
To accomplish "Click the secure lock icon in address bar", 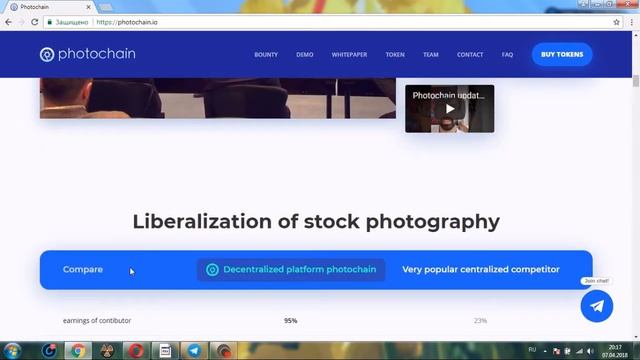I will (x=49, y=22).
